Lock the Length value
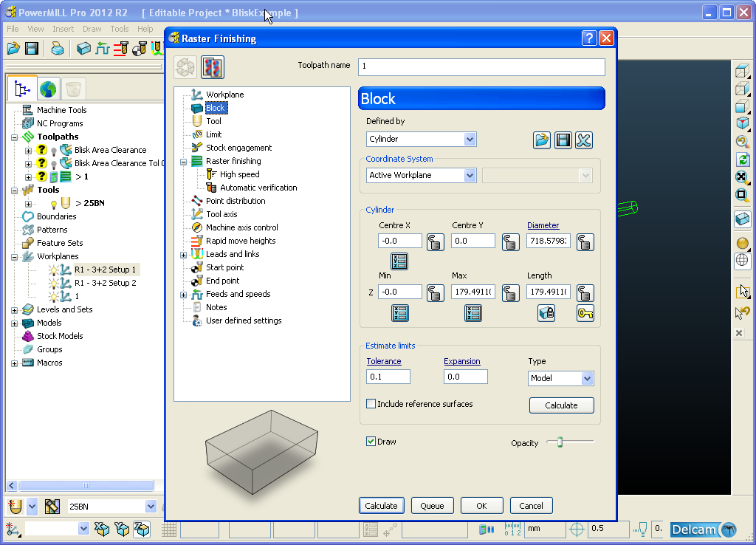The height and width of the screenshot is (545, 756). (585, 293)
